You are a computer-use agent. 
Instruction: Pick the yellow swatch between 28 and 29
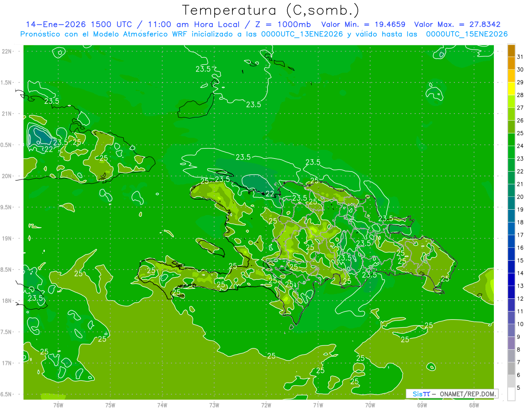point(511,89)
